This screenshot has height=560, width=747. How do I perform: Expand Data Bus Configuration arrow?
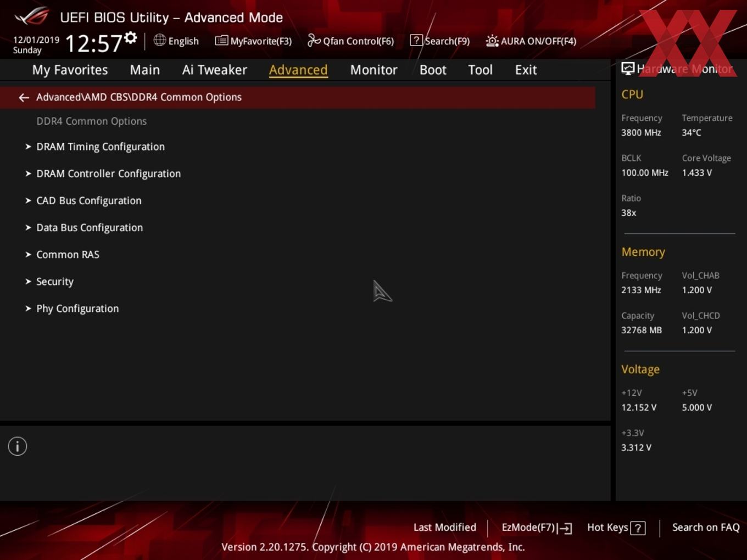(x=28, y=227)
